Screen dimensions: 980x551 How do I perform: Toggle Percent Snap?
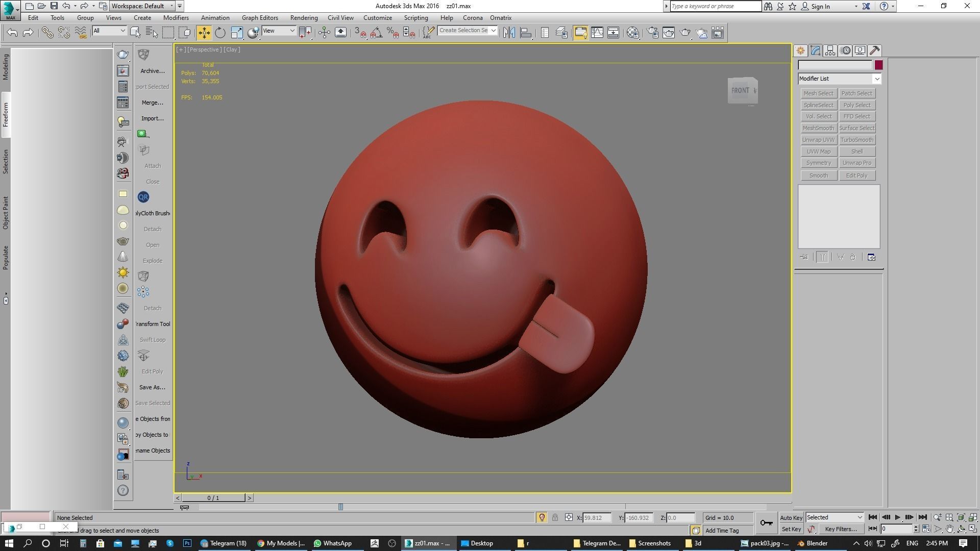[x=393, y=33]
